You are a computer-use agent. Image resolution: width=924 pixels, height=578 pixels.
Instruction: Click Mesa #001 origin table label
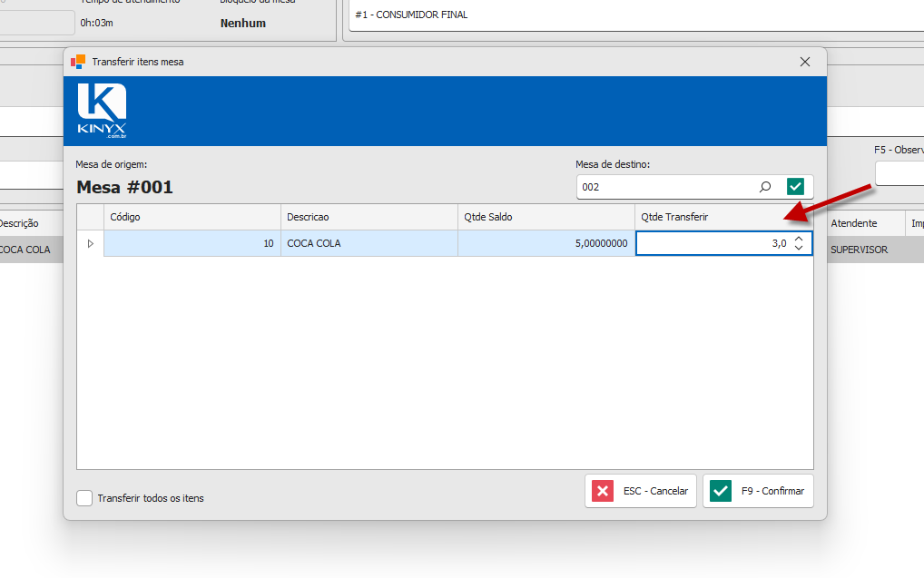coord(125,187)
